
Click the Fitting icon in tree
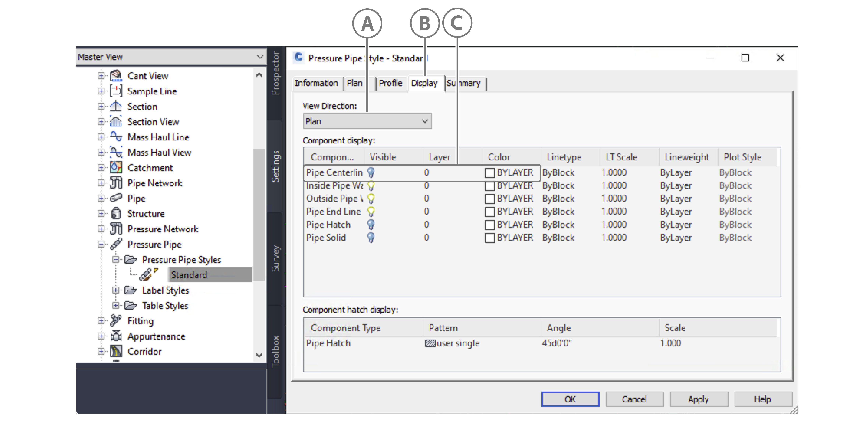(x=116, y=321)
